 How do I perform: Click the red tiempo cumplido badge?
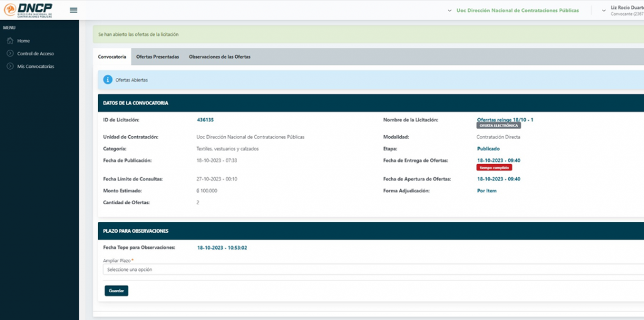point(494,168)
